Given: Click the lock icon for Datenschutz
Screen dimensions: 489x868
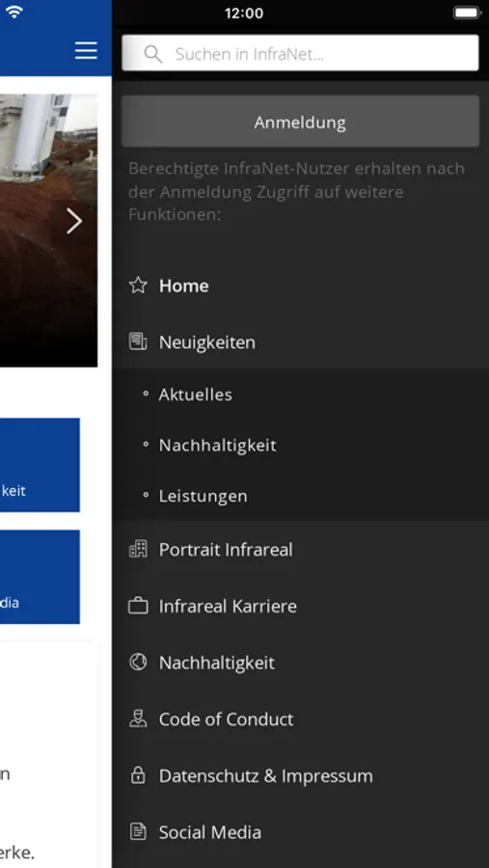Looking at the screenshot, I should tap(138, 775).
